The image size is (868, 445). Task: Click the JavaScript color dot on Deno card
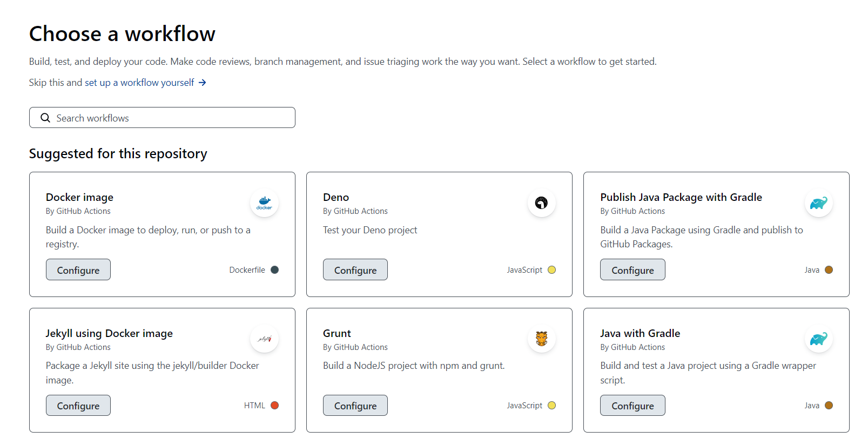point(551,270)
